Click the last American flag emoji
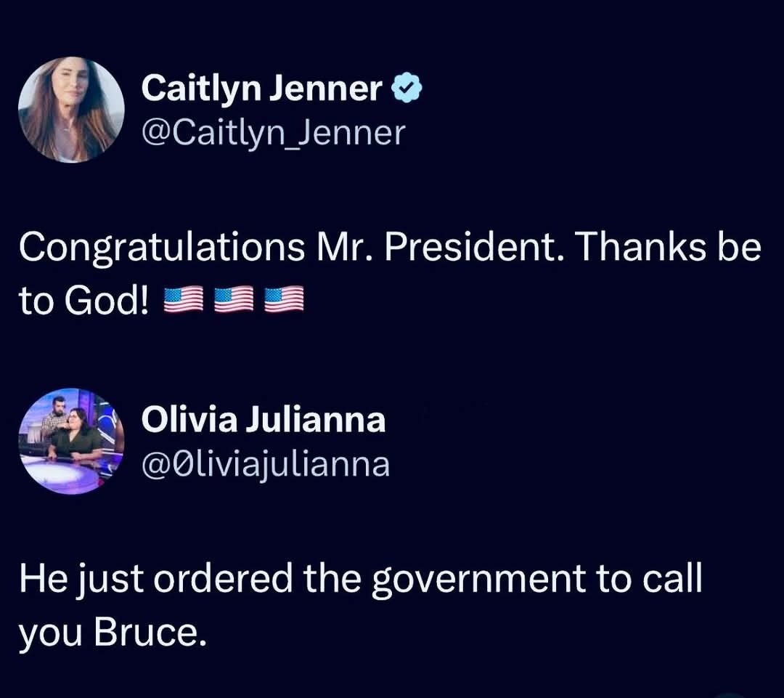This screenshot has height=698, width=784. pos(284,300)
